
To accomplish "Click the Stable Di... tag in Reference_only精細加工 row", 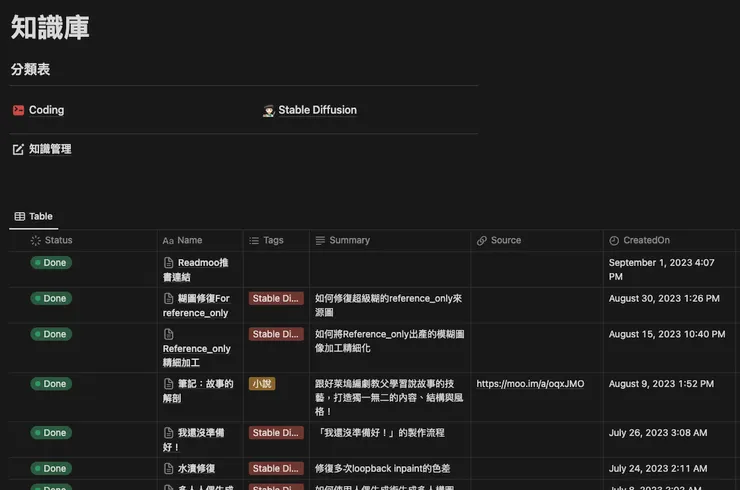I will point(276,334).
